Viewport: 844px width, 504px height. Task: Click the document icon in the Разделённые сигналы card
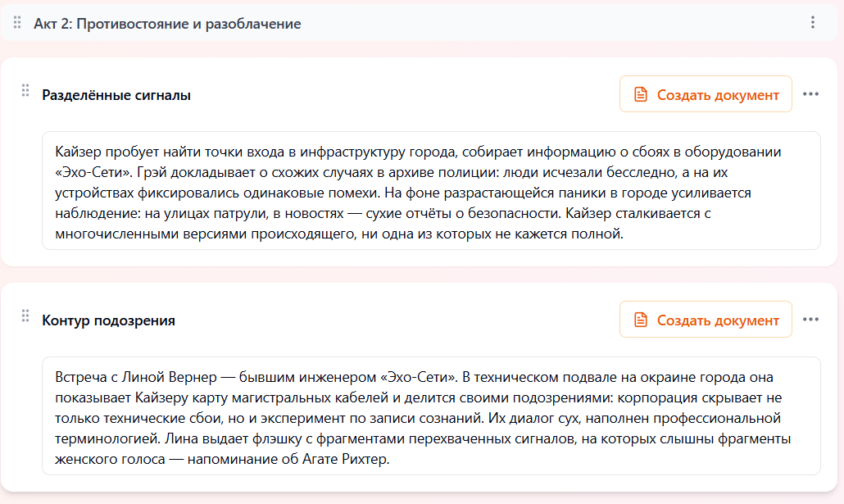pos(641,95)
